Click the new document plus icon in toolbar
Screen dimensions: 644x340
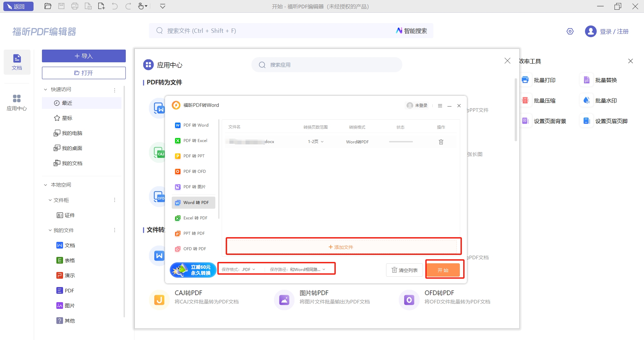coord(101,6)
